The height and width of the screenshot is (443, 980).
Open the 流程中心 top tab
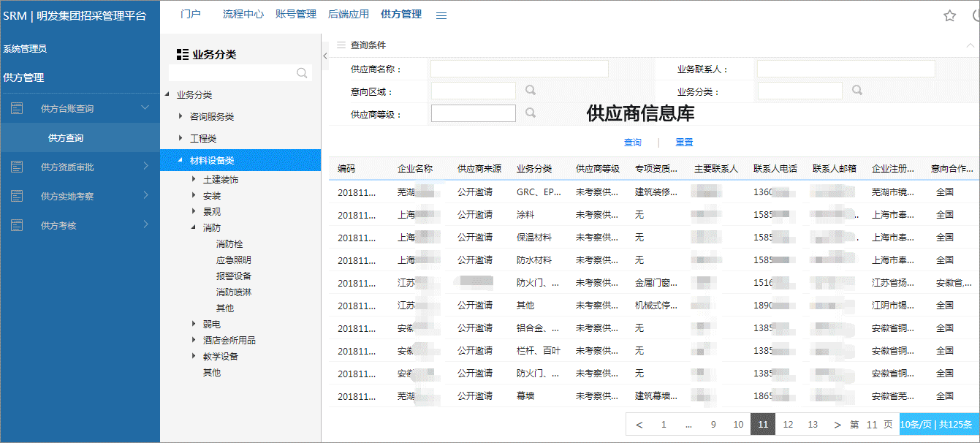pos(243,14)
